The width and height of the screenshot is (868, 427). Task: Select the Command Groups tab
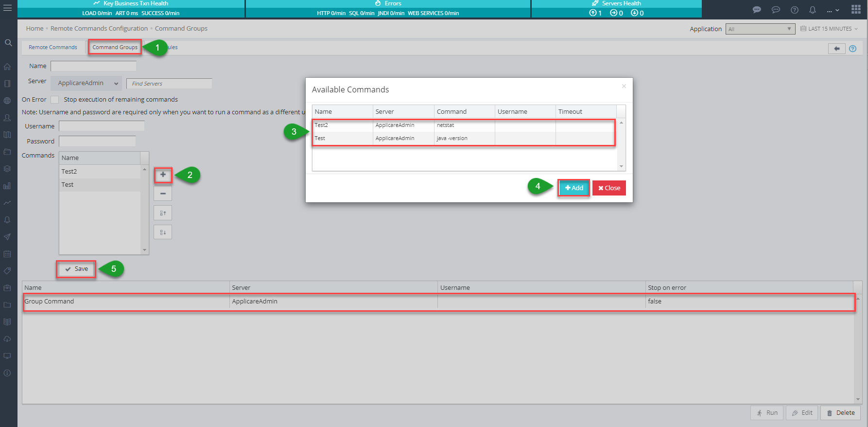[115, 47]
